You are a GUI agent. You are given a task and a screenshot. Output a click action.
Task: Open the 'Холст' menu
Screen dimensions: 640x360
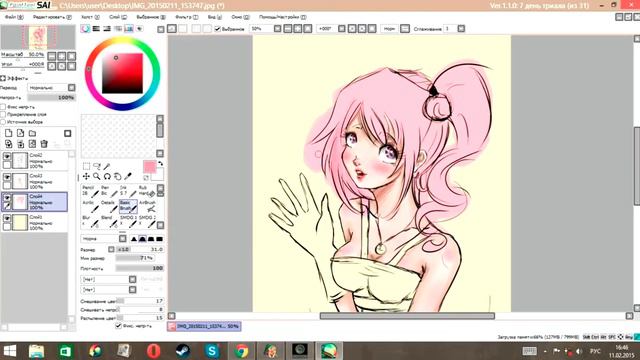pos(90,17)
